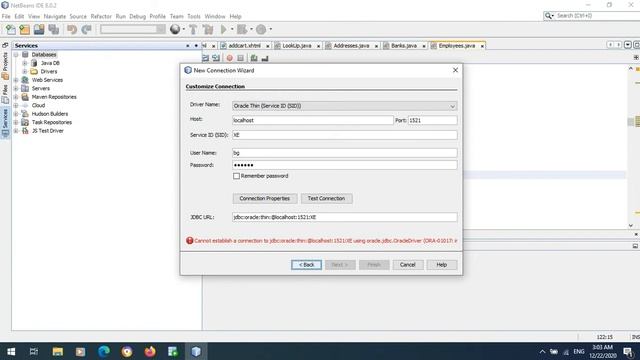The height and width of the screenshot is (360, 640).
Task: Open the Refactor menu
Action: pos(101,16)
